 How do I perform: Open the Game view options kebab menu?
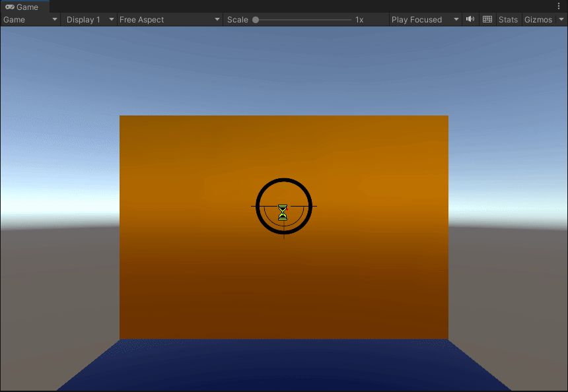(559, 7)
